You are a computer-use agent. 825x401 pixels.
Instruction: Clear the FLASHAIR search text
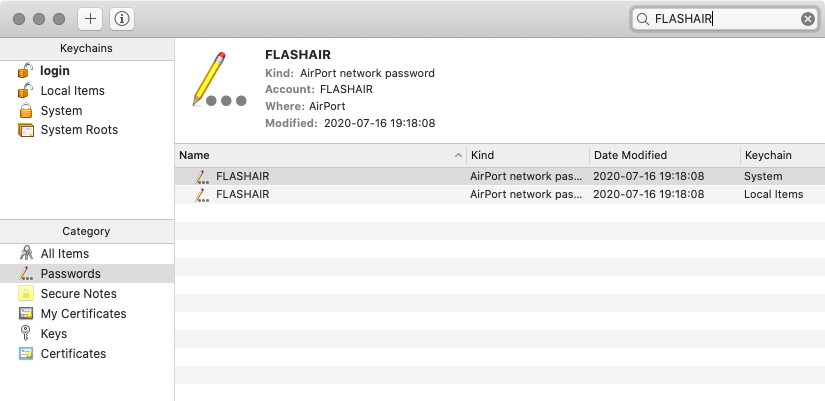coord(807,19)
